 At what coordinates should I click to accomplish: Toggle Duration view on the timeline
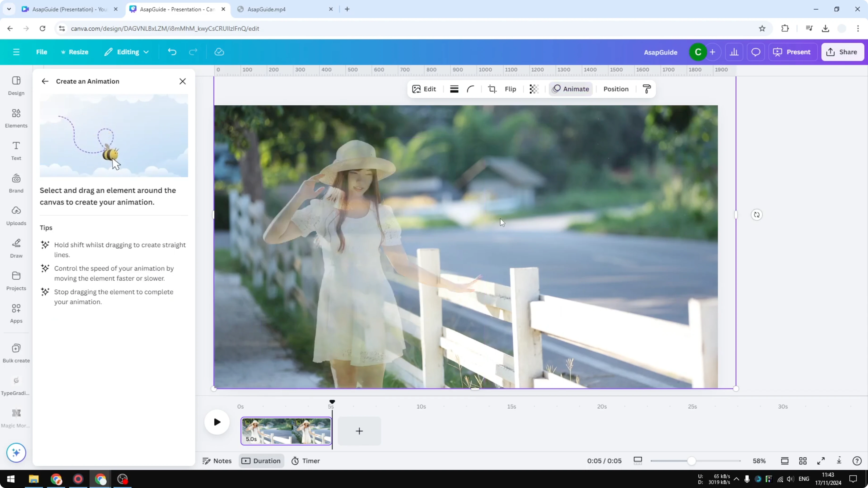point(261,461)
